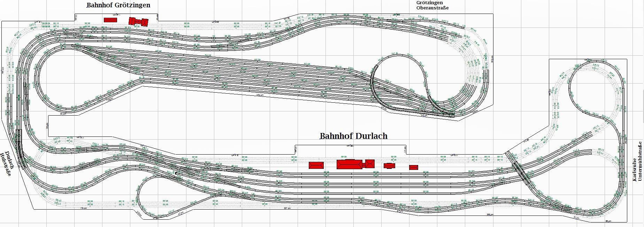Click the smallest rightmost red Durlach building
The height and width of the screenshot is (227, 644).
(x=413, y=167)
